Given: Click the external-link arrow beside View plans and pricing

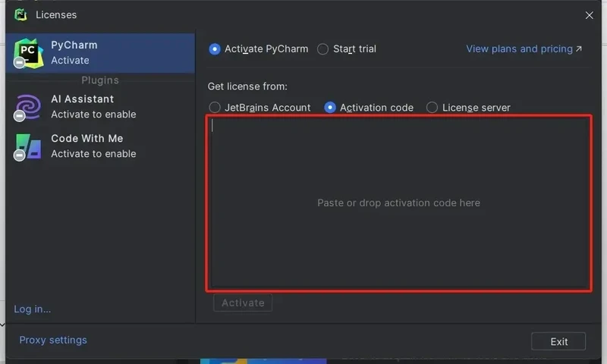Looking at the screenshot, I should tap(579, 49).
